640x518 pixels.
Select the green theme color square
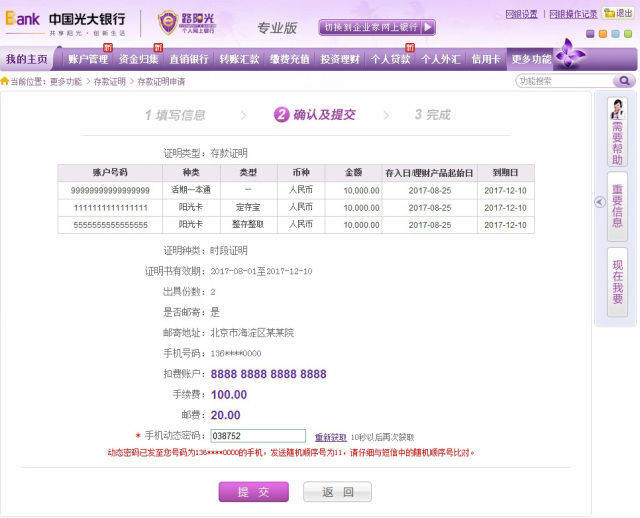click(x=628, y=34)
